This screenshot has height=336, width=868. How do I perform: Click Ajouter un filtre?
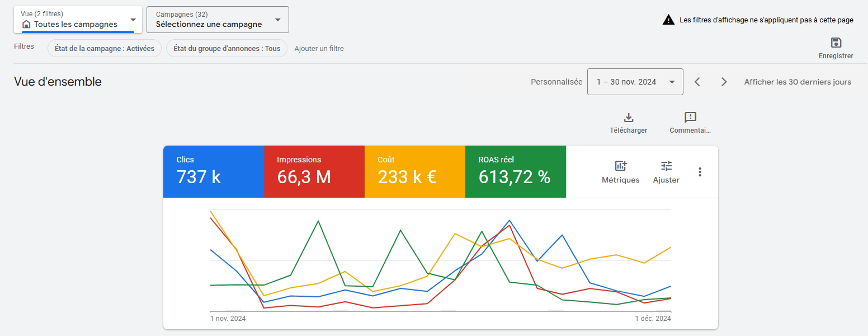click(319, 49)
